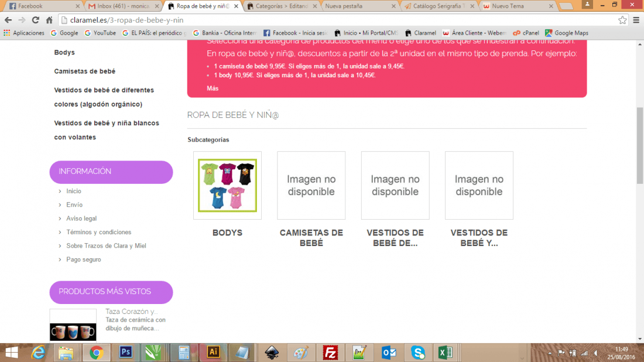Open Adobe Illustrator from the taskbar
This screenshot has height=362, width=644.
pos(213,352)
